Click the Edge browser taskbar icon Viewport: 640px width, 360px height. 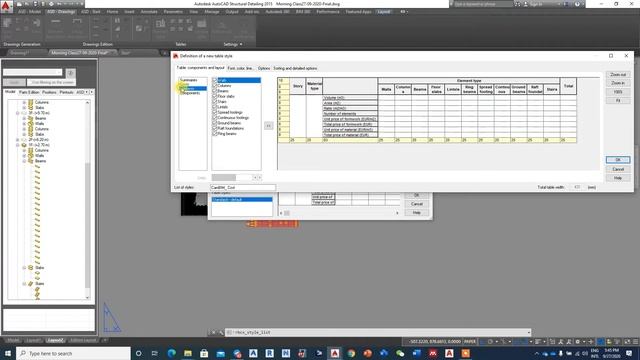click(x=171, y=353)
